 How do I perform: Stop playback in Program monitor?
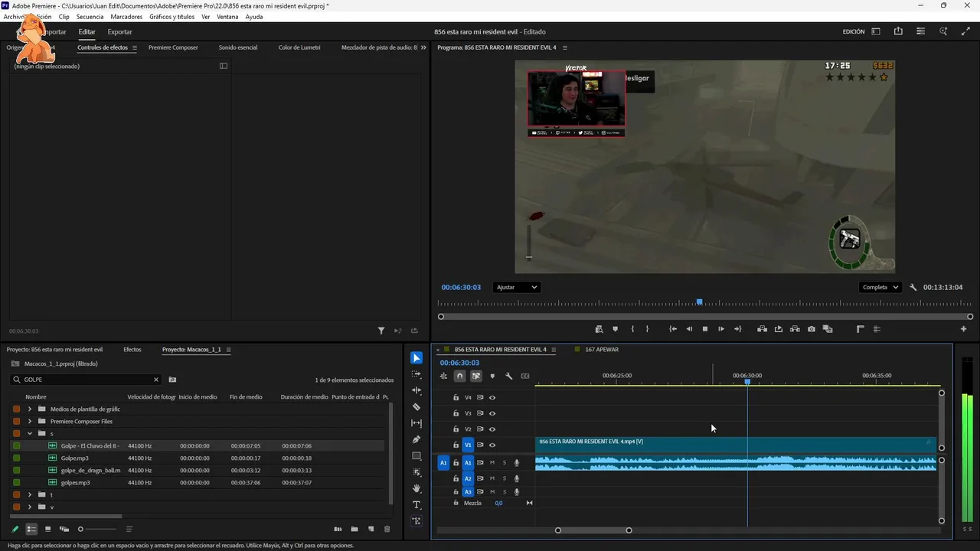[705, 329]
